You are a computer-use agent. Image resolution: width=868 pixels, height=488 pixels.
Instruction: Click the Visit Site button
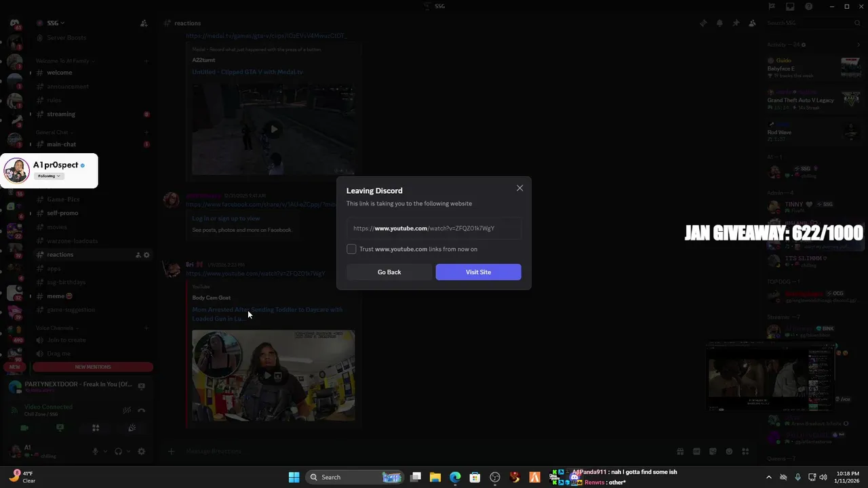478,272
